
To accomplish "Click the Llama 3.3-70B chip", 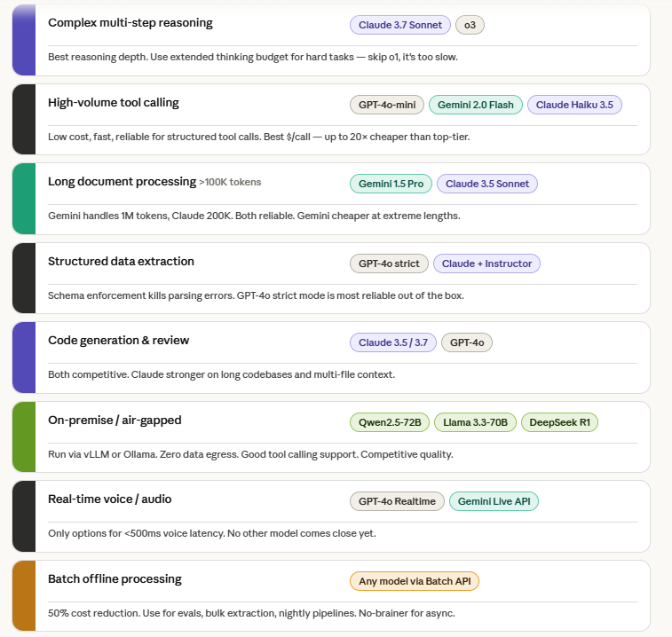I will coord(475,422).
